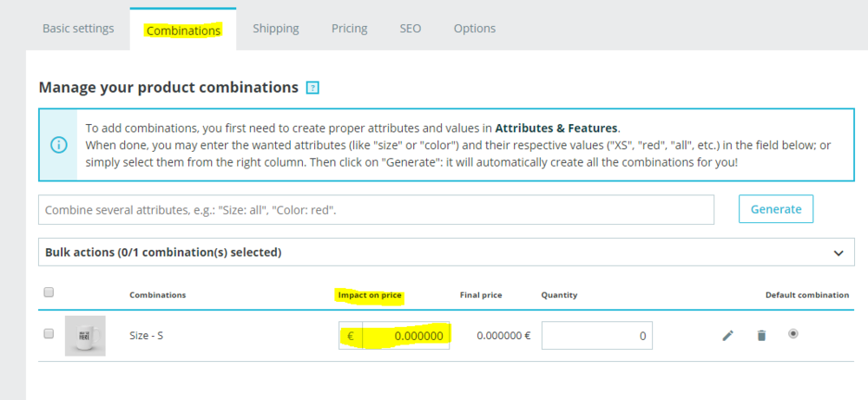Image resolution: width=868 pixels, height=400 pixels.
Task: Click the info icon in the blue notice
Action: click(x=57, y=145)
